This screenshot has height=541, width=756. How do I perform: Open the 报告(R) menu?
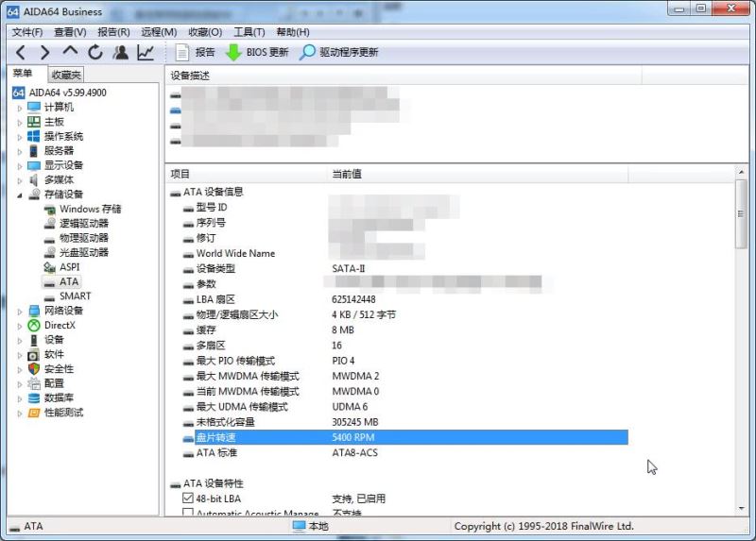tap(113, 32)
